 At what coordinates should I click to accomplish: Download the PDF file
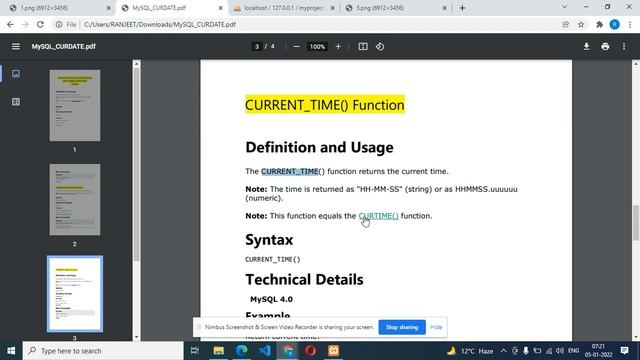click(586, 47)
